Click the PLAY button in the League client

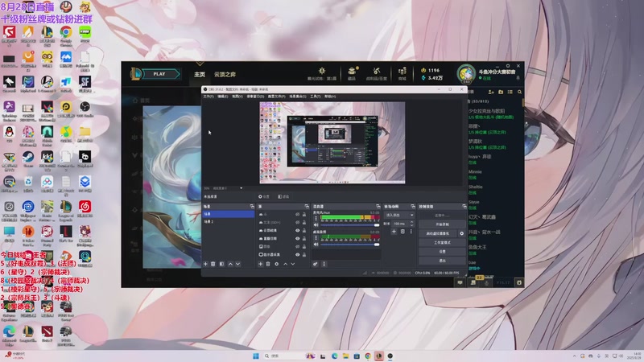[x=159, y=74]
